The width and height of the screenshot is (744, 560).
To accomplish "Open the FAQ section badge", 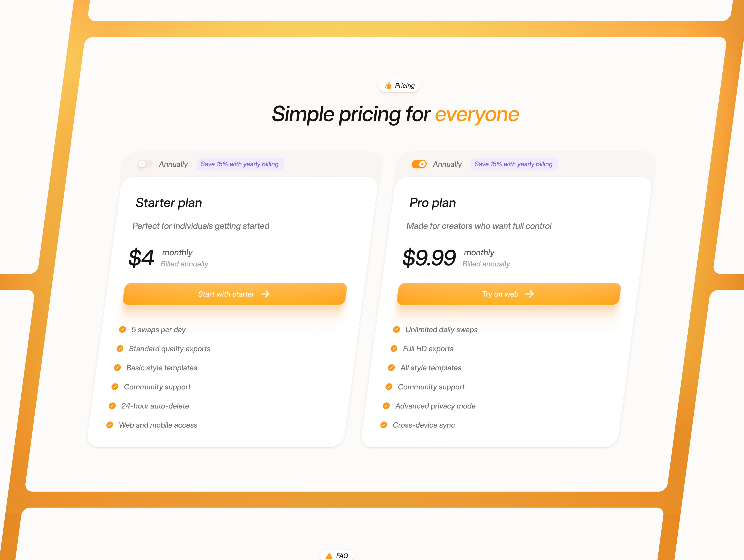I will coord(337,556).
